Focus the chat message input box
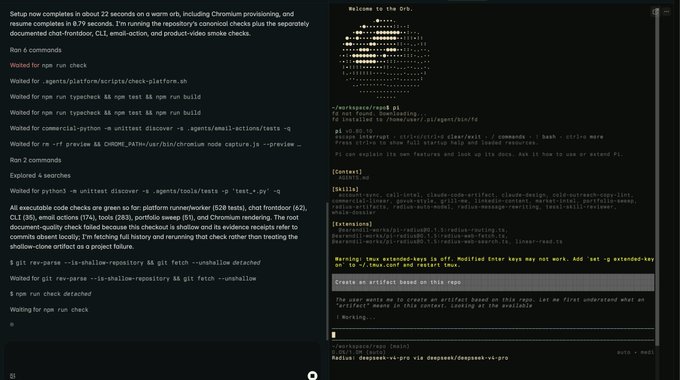 (162, 357)
